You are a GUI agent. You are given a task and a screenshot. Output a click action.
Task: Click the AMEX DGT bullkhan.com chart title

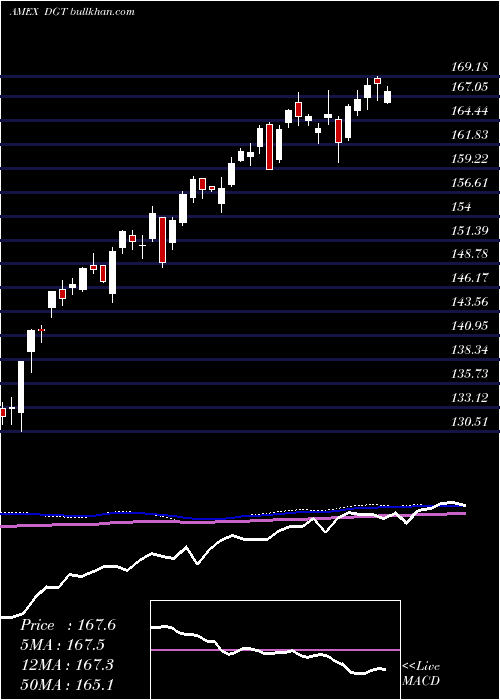[72, 11]
